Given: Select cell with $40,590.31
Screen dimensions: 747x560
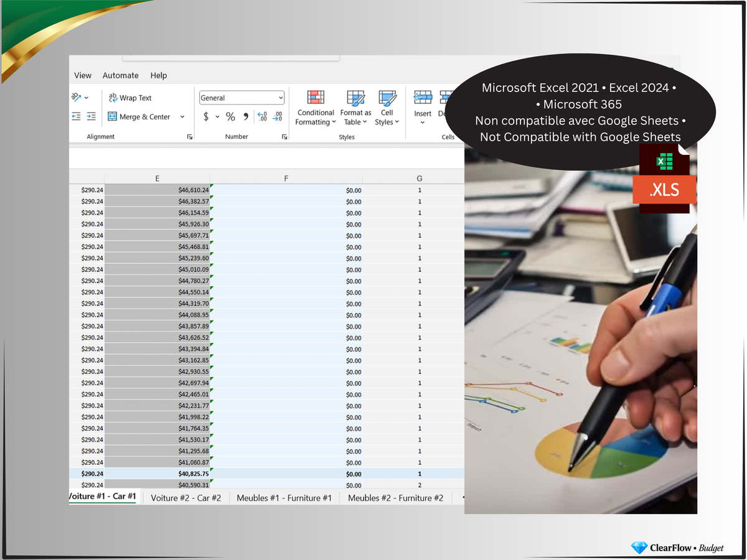Looking at the screenshot, I should coord(157,485).
